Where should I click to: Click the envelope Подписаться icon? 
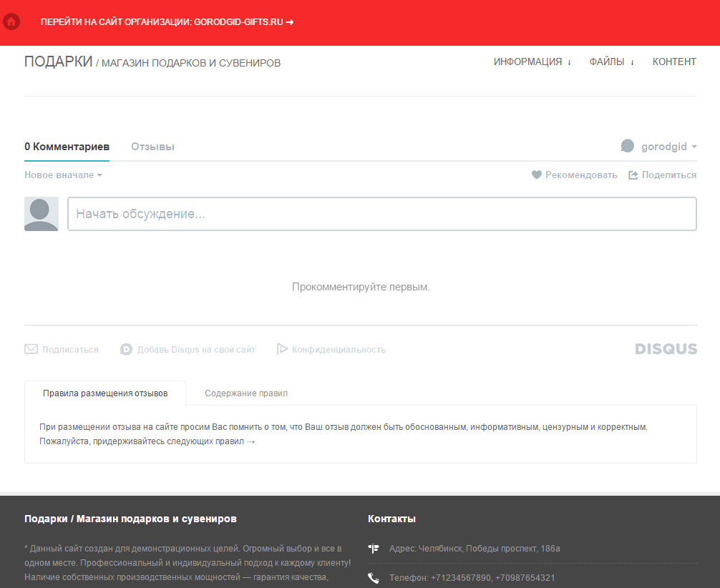point(31,350)
